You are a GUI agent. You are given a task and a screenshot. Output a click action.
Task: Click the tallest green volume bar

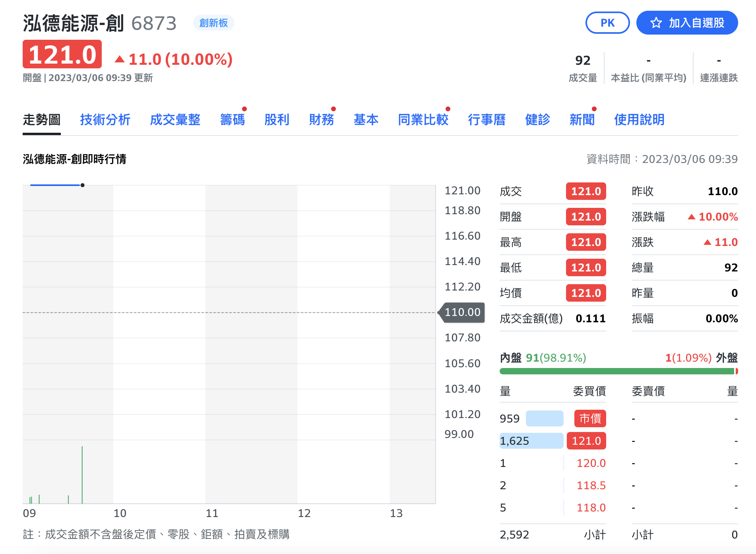coord(82,475)
